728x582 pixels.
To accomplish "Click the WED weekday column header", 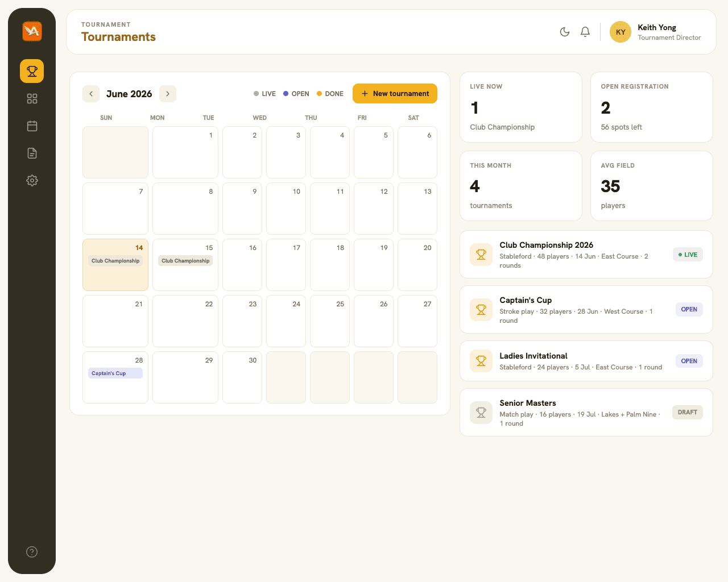I will point(259,118).
